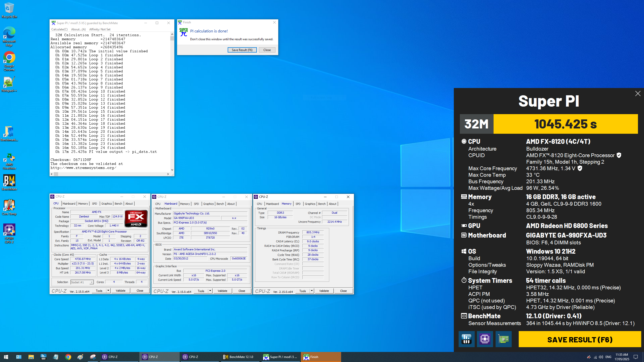Switch to BenchMate 12.1.0 taskbar button
Viewport: 644px width, 362px height.
tap(240, 357)
